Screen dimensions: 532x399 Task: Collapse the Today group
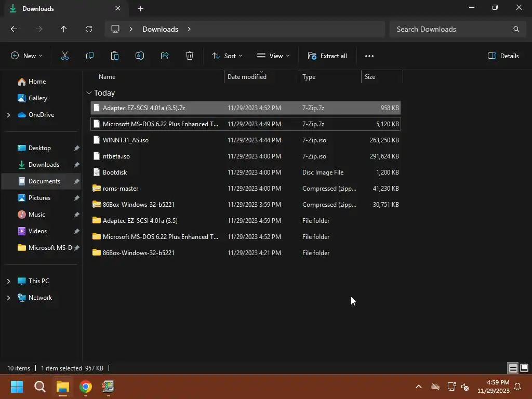pos(89,93)
